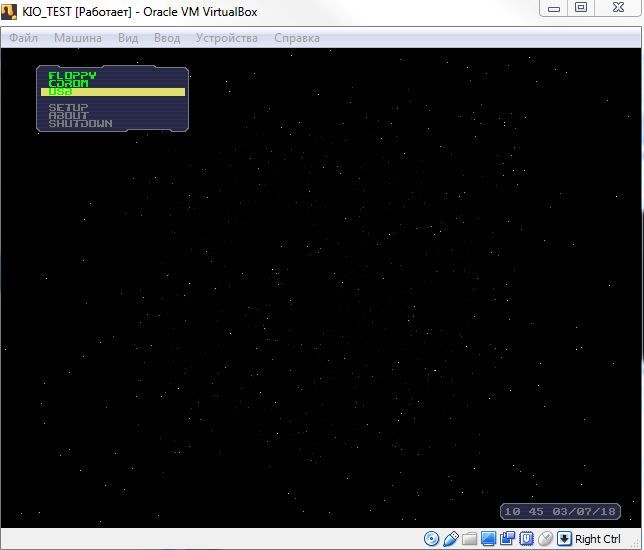Select the highlighted USB boot entry
Screen dimensions: 644x550
[x=112, y=92]
